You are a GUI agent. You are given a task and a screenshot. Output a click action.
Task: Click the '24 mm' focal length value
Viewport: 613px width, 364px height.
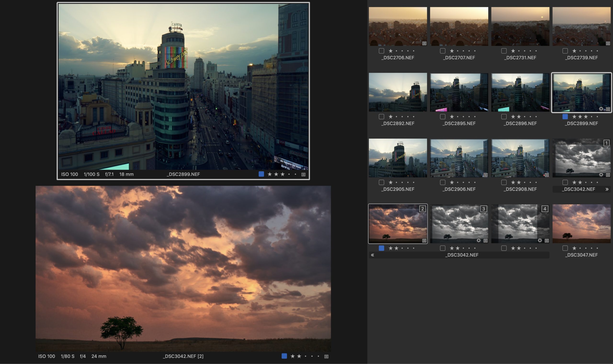coord(99,356)
